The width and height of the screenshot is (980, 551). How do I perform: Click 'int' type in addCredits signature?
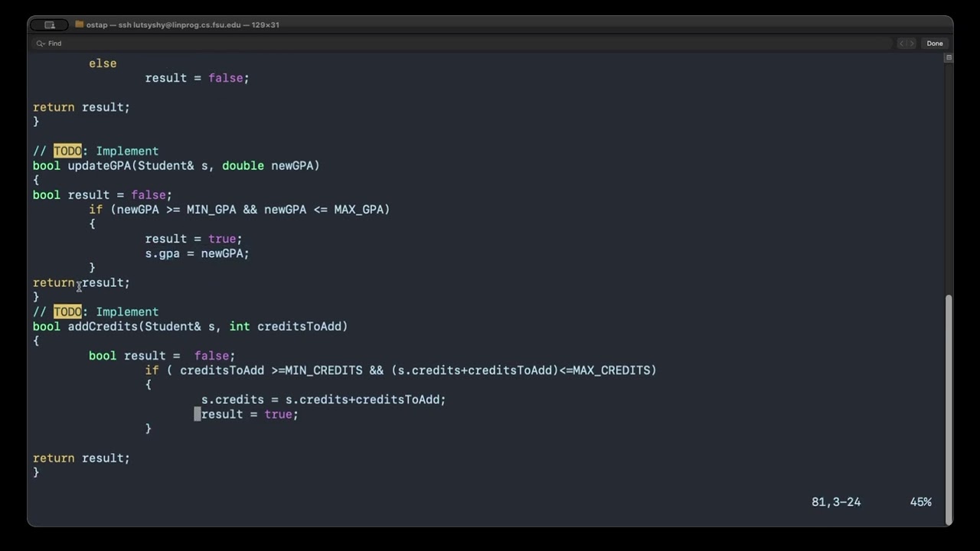(240, 326)
